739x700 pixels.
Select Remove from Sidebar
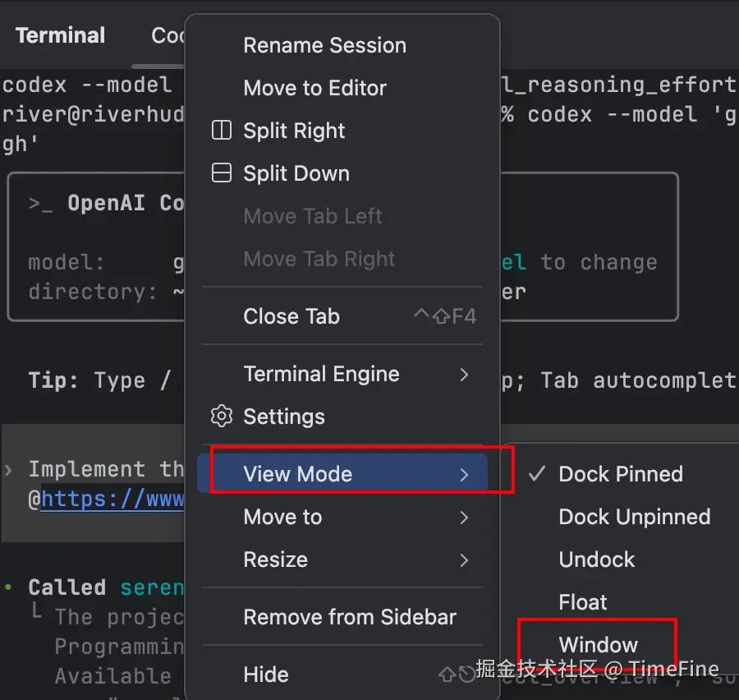(350, 617)
